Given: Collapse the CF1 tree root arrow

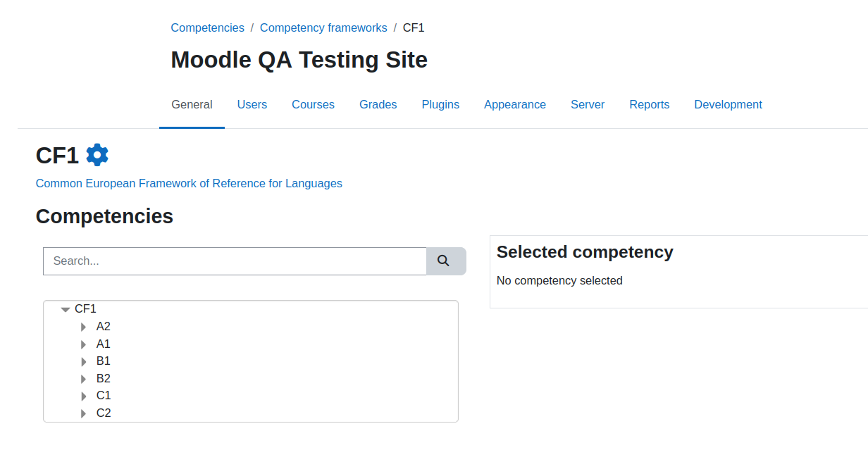Looking at the screenshot, I should [x=66, y=309].
